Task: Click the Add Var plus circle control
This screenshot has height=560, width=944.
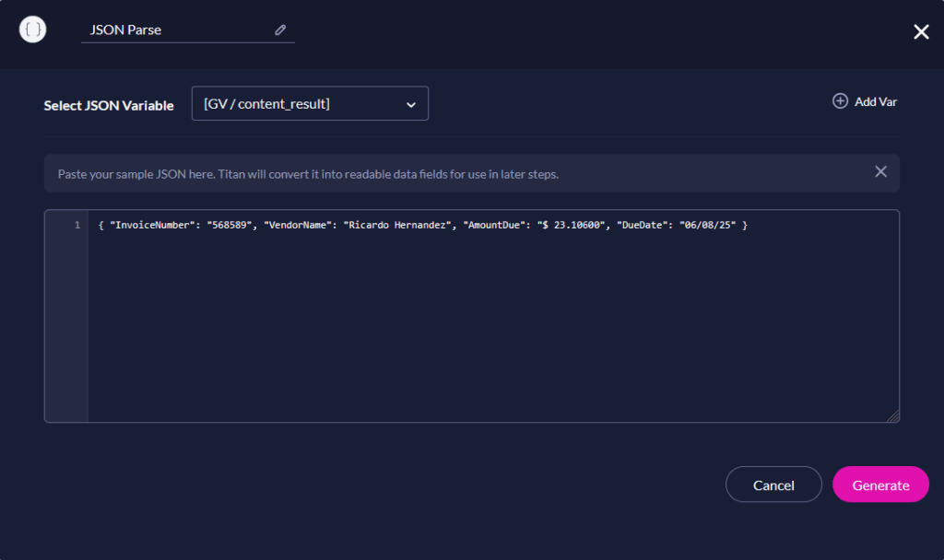Action: pos(840,101)
